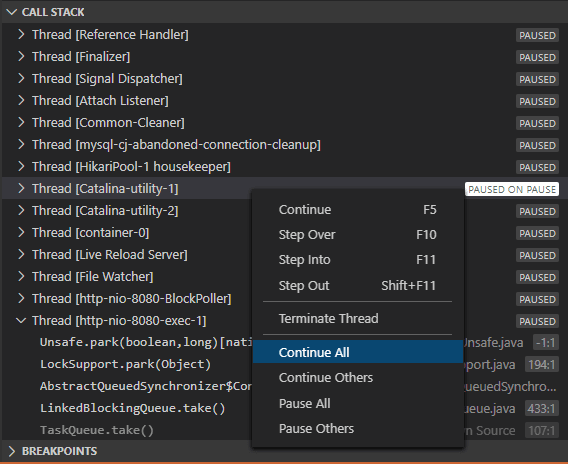Select the Thread [Signal Dispatcher] row text
The image size is (568, 464).
click(x=107, y=79)
